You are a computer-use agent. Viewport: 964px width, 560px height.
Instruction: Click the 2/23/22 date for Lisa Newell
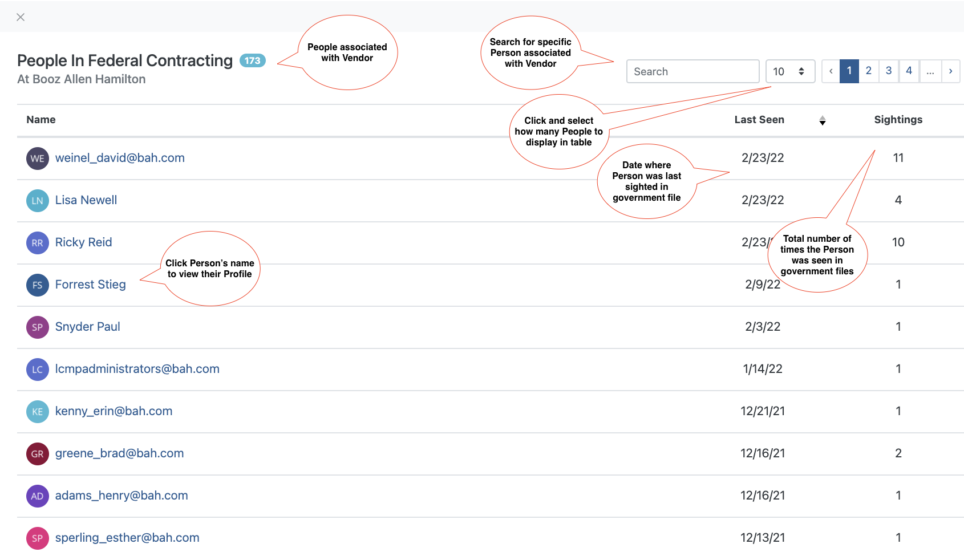pyautogui.click(x=763, y=200)
